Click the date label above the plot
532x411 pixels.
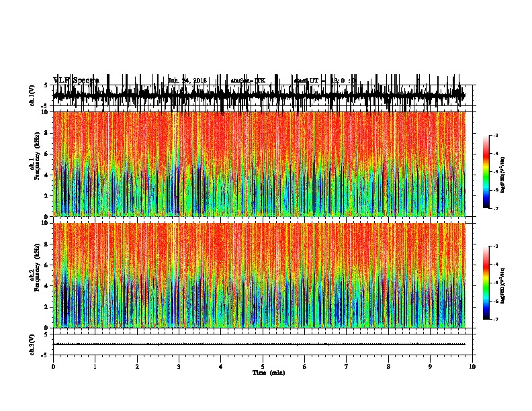187,81
